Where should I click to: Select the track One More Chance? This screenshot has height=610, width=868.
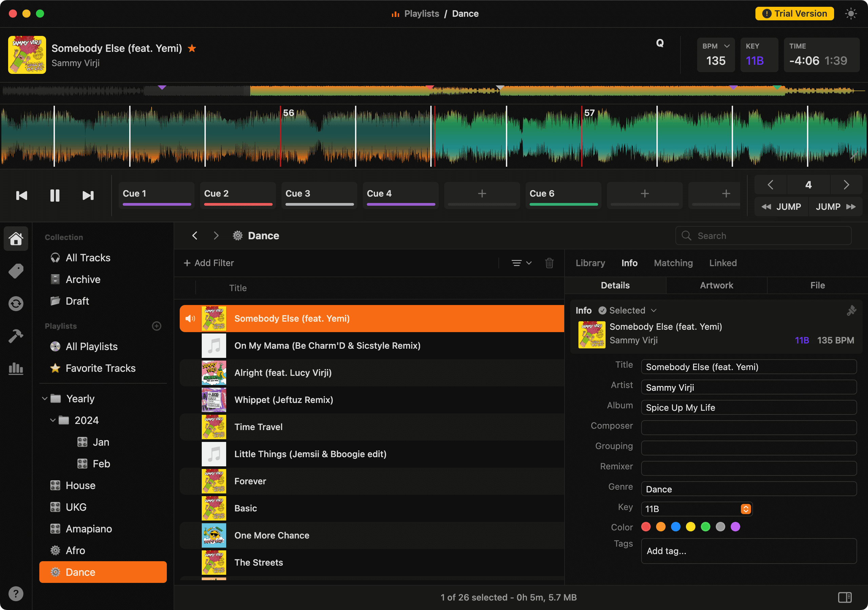[x=372, y=535]
